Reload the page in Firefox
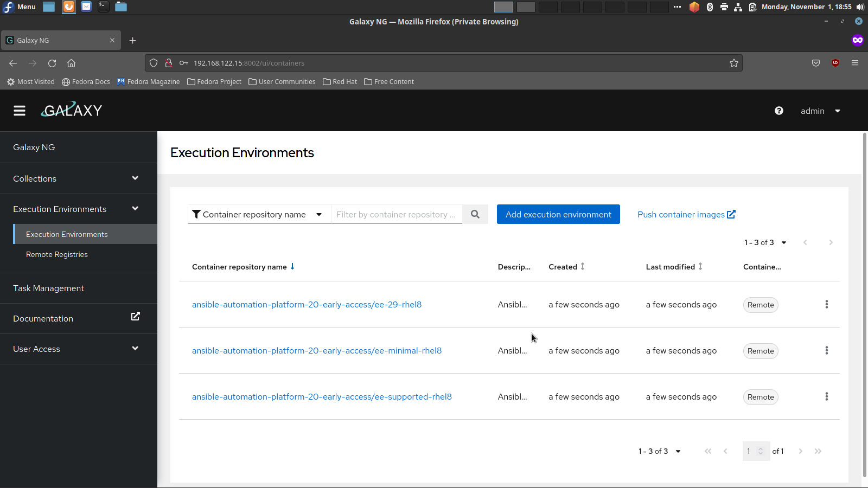Viewport: 868px width, 488px height. tap(52, 63)
